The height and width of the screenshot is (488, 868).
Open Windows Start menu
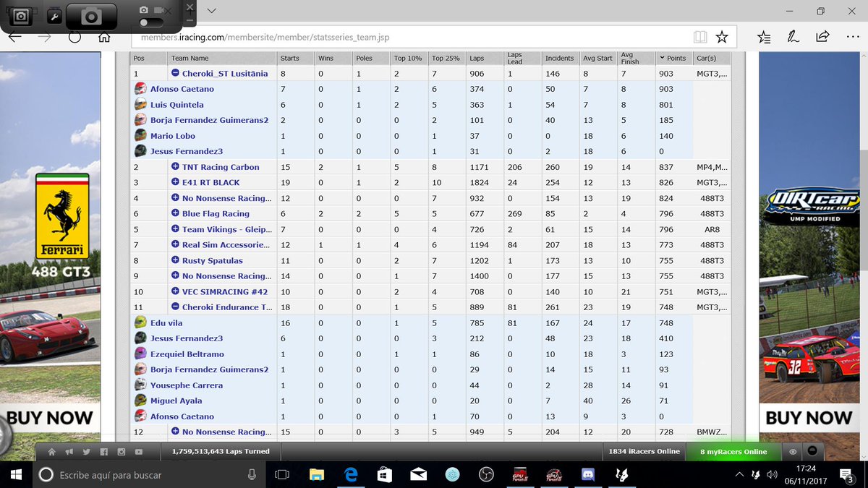pos(16,475)
